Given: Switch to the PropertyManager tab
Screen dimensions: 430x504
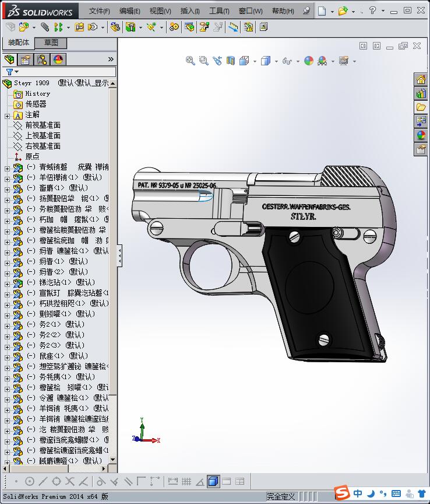Looking at the screenshot, I should [26, 59].
